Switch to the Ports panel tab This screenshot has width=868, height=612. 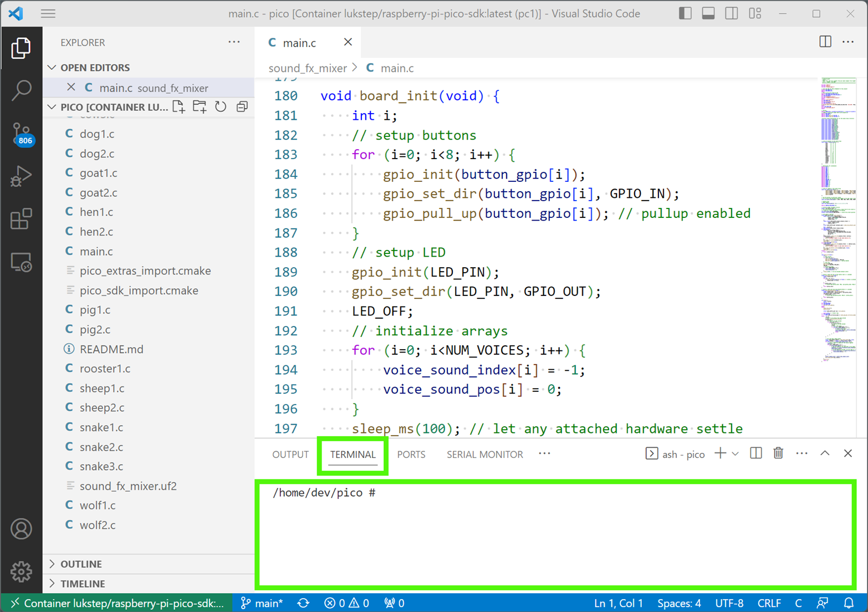coord(411,454)
